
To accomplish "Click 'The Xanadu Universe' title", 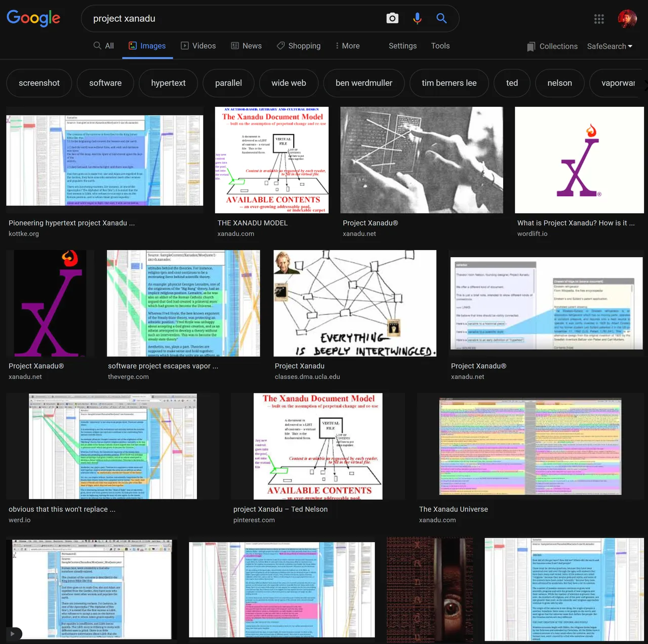I will coord(454,509).
